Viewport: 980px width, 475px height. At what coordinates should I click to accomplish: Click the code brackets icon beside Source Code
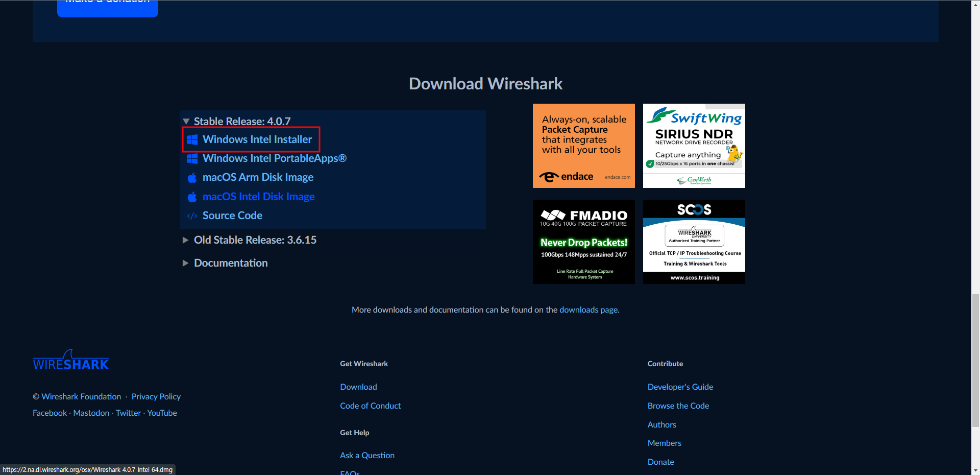coord(192,216)
